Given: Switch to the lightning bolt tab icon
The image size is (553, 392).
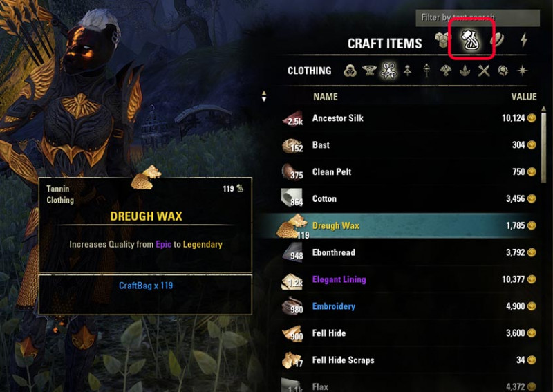Looking at the screenshot, I should pos(524,39).
